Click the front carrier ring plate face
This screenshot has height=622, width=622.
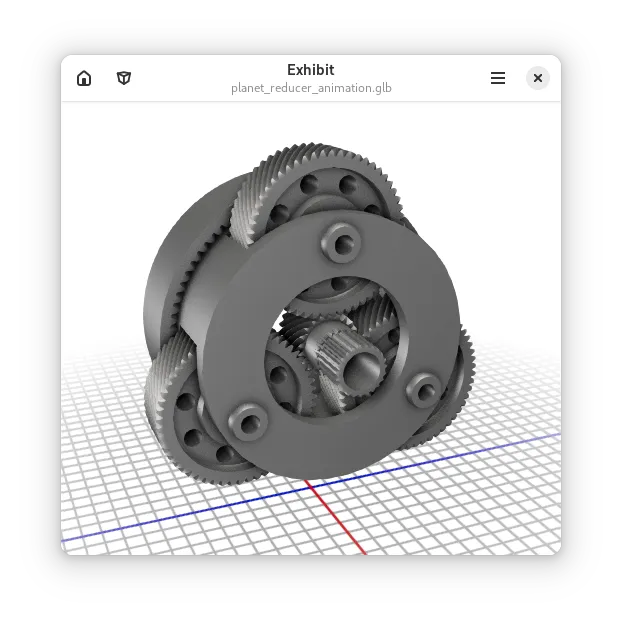tap(262, 300)
